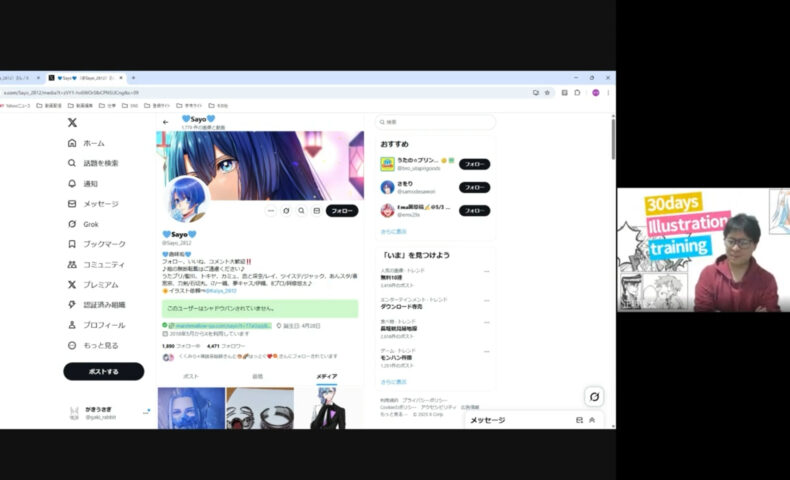Click the magnifier icon beside 話題を検索

click(x=72, y=163)
